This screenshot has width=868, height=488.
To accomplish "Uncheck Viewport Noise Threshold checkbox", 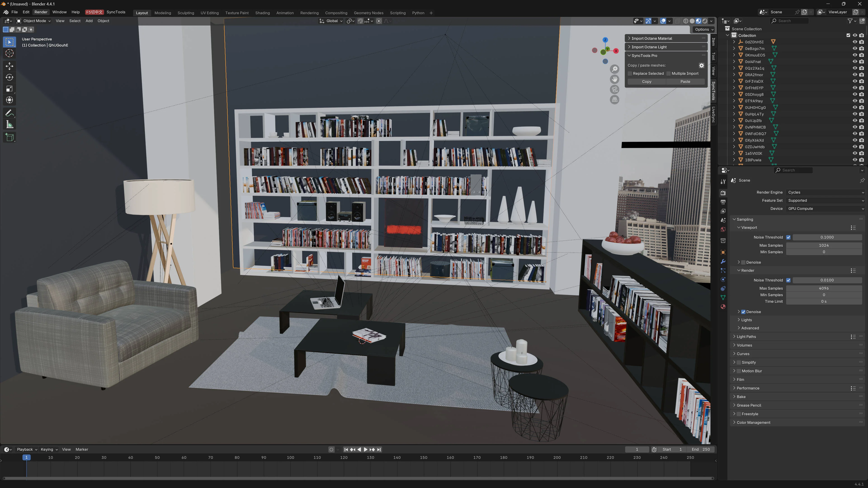I will [788, 237].
